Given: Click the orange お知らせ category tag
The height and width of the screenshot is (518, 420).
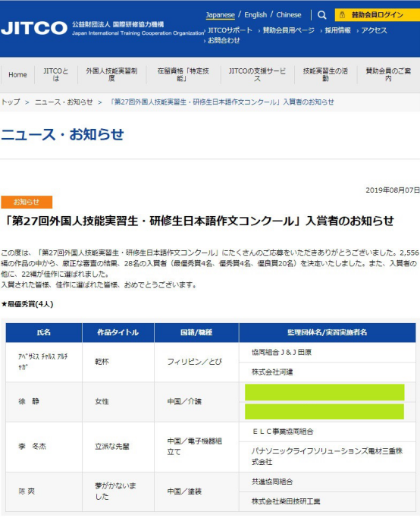Looking at the screenshot, I should pyautogui.click(x=27, y=202).
